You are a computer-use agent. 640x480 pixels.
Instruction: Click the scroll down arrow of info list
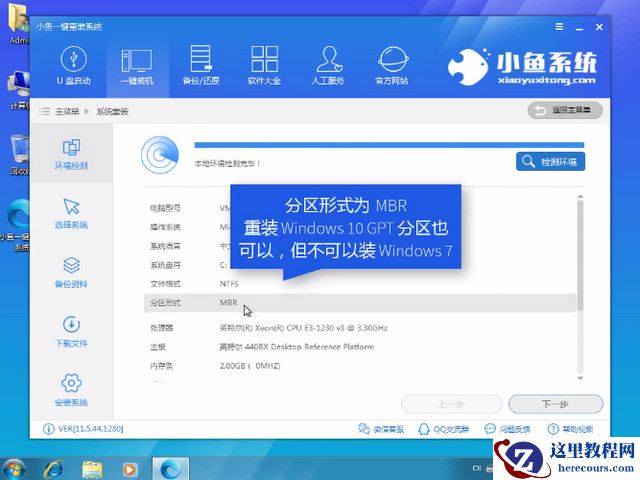(580, 378)
